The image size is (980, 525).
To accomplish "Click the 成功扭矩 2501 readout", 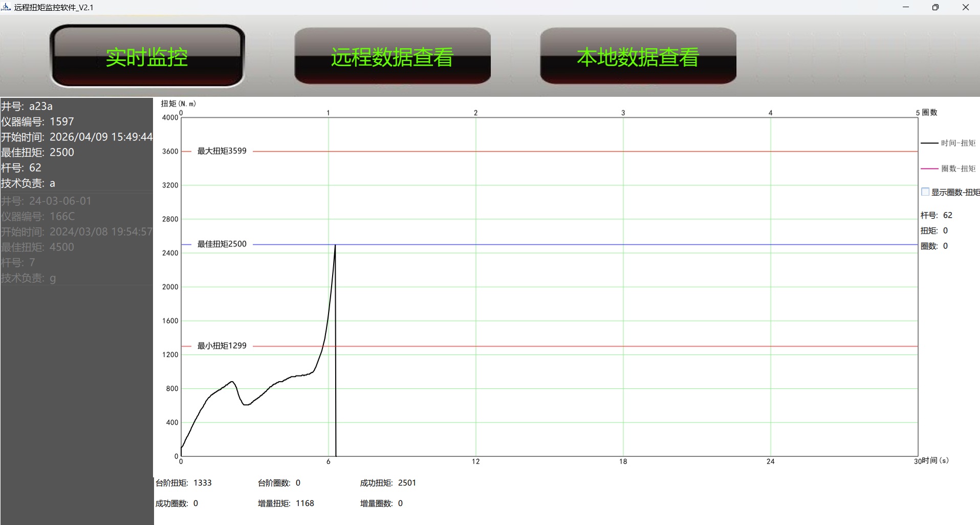I will coord(388,483).
